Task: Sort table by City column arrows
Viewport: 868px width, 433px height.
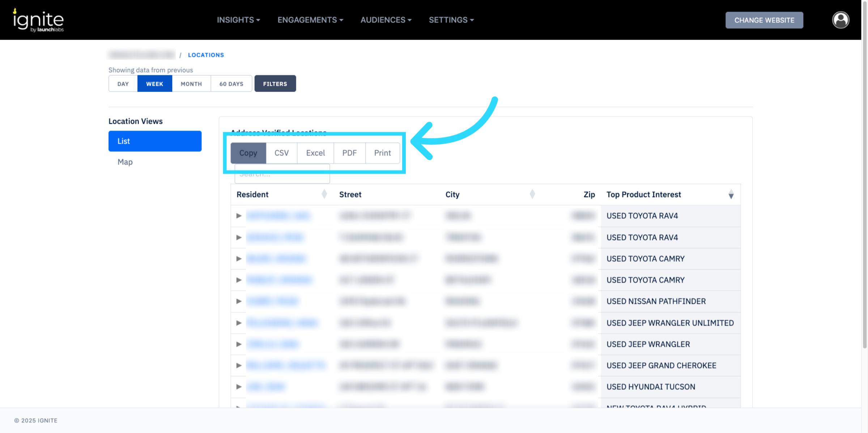Action: [x=532, y=194]
